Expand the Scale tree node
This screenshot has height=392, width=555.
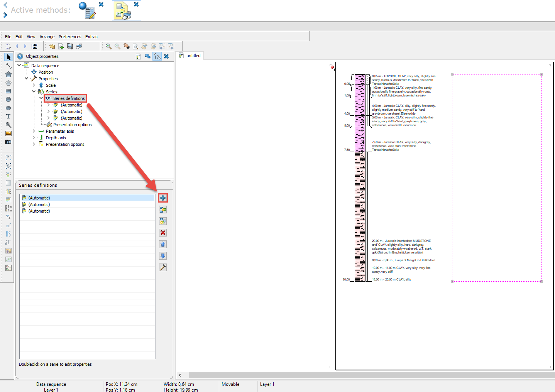[x=34, y=85]
